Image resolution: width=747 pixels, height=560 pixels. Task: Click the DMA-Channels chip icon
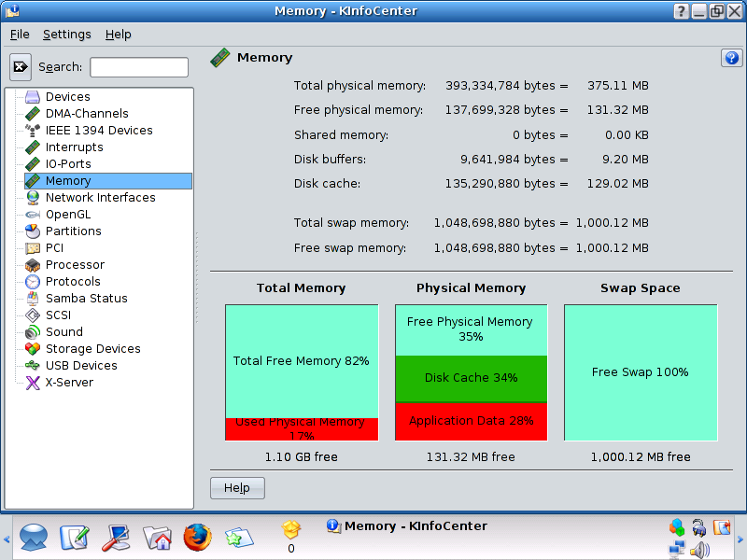(x=33, y=113)
